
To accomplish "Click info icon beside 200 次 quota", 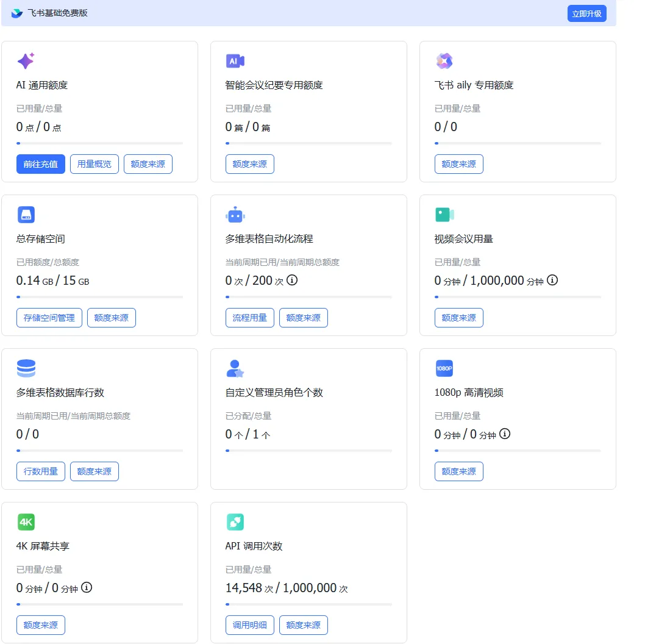I will tap(292, 281).
